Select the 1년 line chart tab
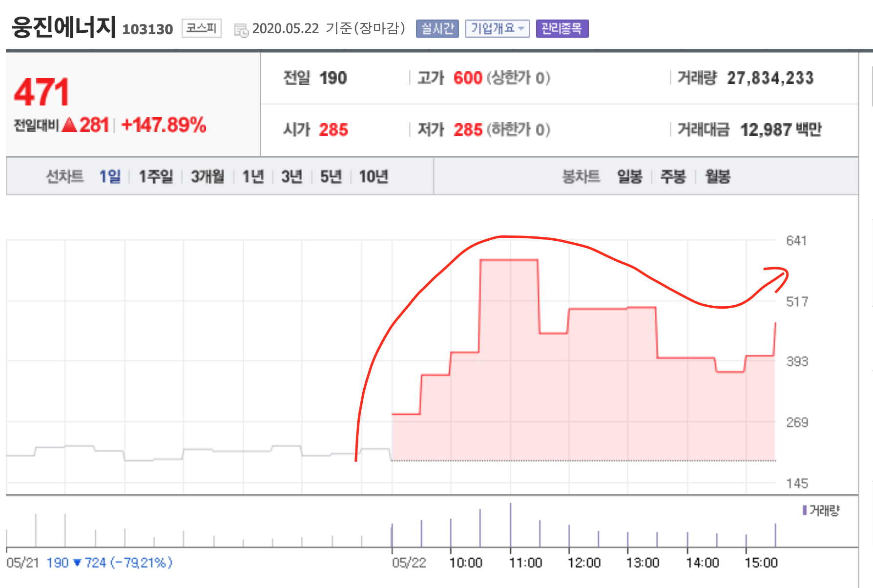This screenshot has width=873, height=588. pos(253,176)
